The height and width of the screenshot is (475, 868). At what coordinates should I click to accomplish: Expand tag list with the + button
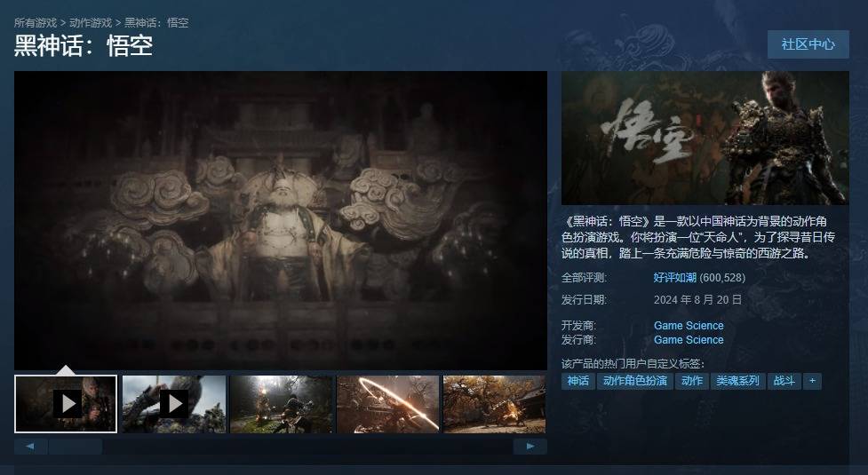811,381
